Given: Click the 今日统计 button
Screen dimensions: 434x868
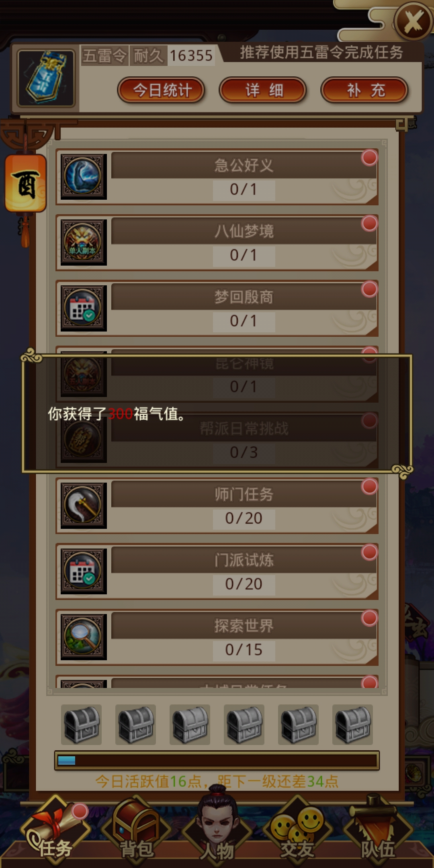Looking at the screenshot, I should tap(162, 90).
